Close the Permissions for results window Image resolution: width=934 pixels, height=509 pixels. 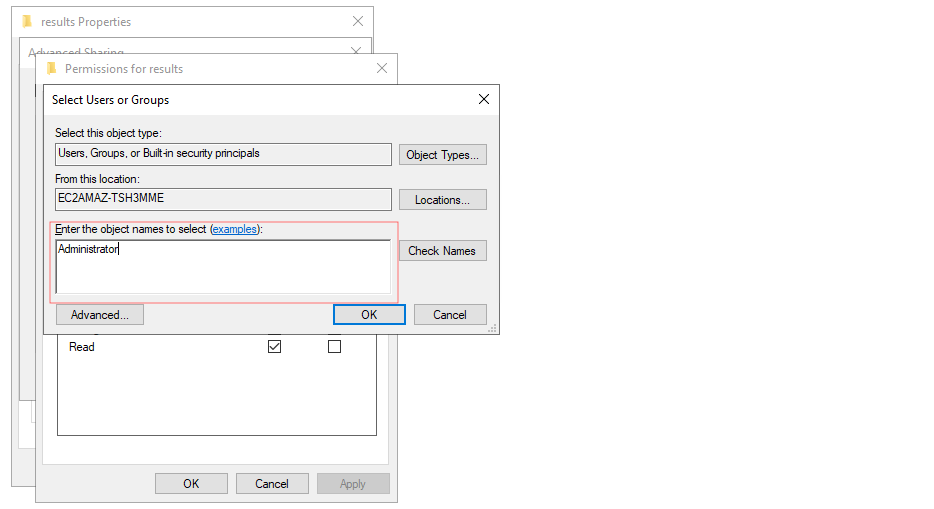click(x=381, y=69)
